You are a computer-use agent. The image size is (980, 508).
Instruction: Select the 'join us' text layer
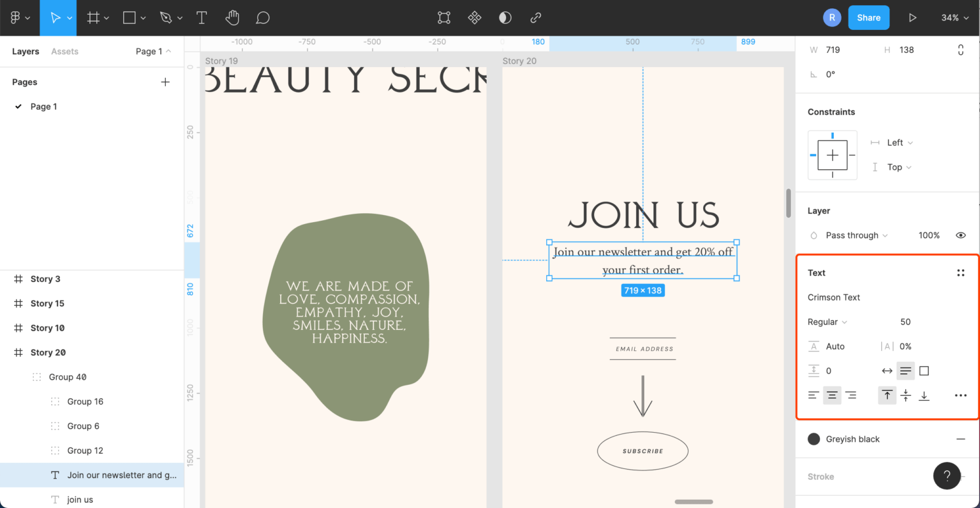(82, 499)
